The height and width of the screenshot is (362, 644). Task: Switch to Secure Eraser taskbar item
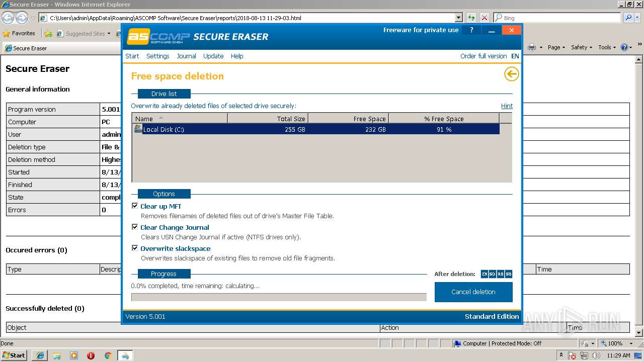[x=125, y=355]
